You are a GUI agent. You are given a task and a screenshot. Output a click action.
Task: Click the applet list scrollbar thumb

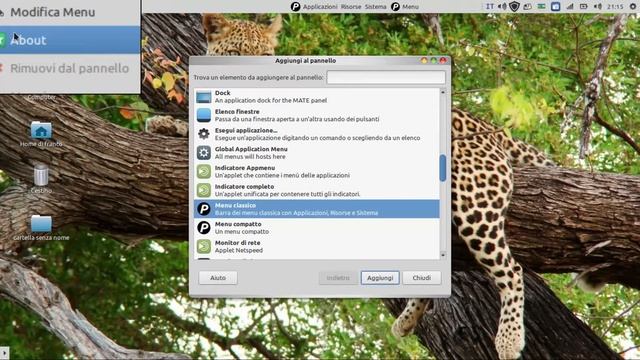pos(443,168)
